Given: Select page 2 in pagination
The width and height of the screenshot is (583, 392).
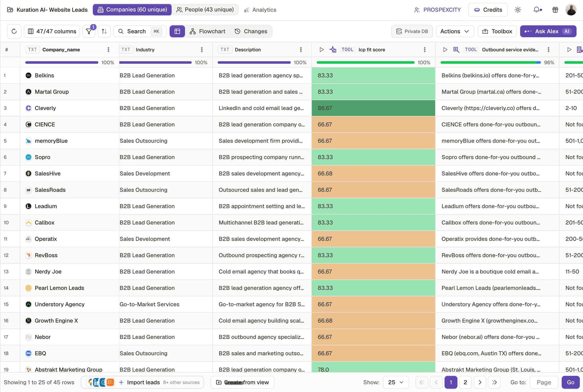Looking at the screenshot, I should pos(465,382).
